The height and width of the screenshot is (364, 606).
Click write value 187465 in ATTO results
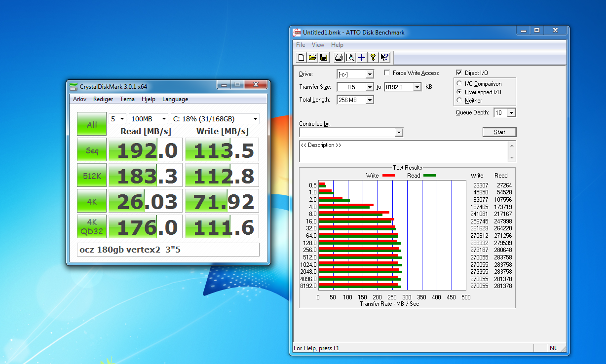point(479,207)
